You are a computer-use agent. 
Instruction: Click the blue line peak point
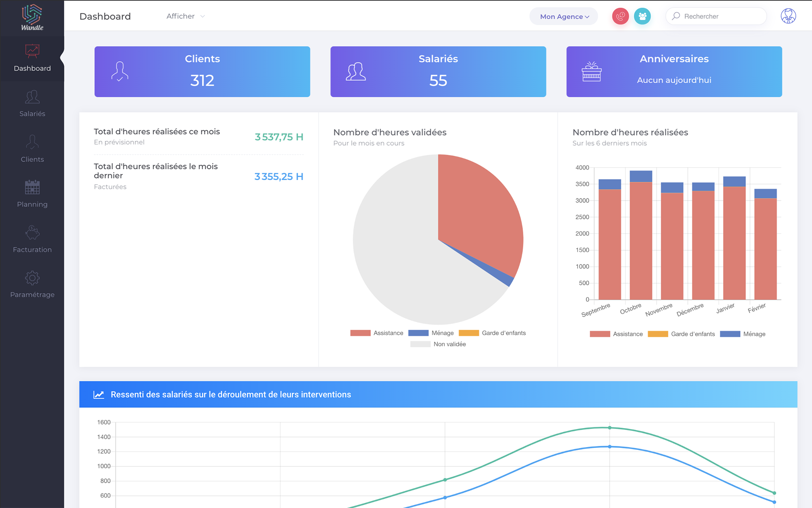[x=609, y=447]
